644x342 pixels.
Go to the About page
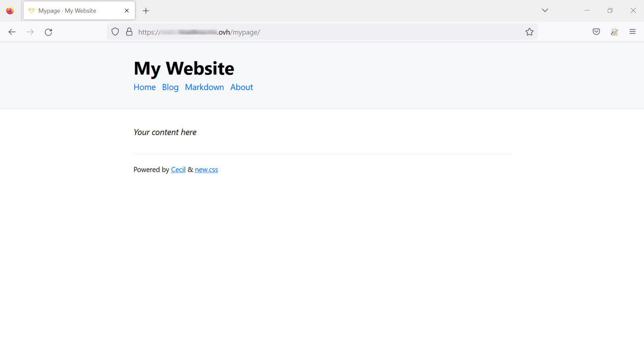point(241,87)
